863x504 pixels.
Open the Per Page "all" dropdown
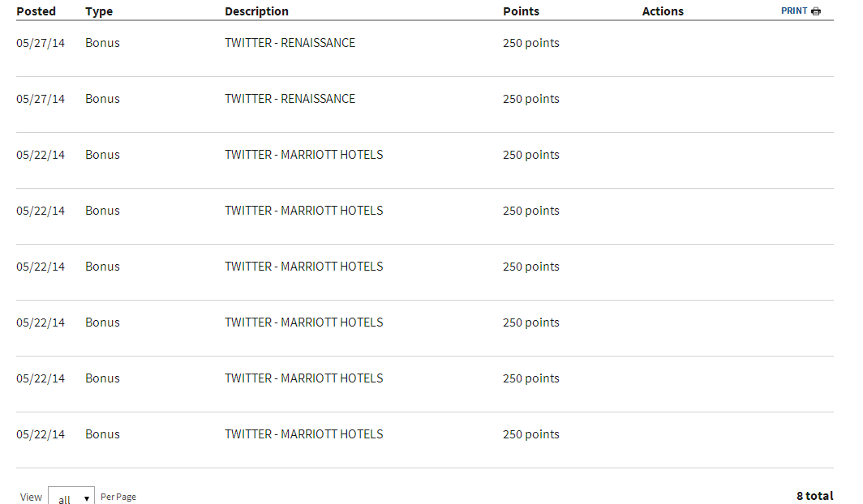tap(71, 498)
